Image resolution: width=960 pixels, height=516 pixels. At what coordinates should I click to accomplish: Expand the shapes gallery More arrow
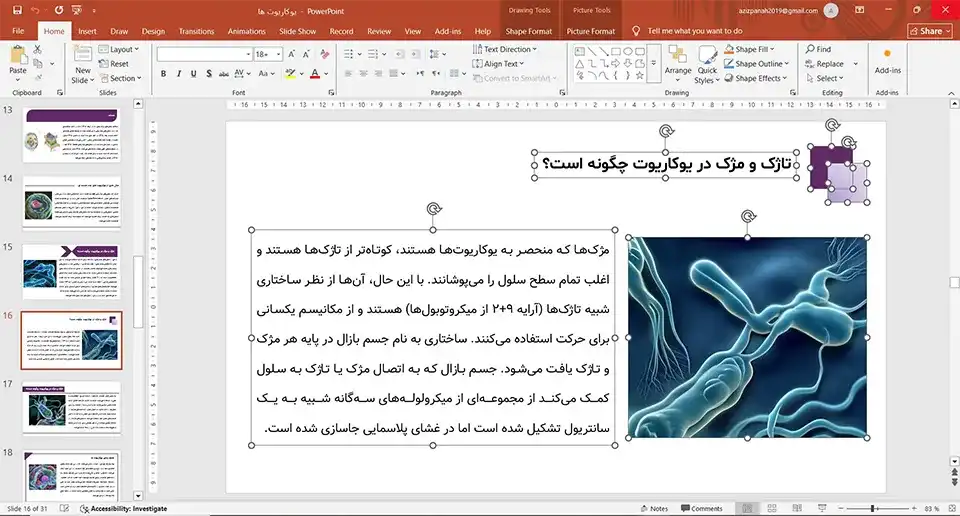pyautogui.click(x=653, y=64)
